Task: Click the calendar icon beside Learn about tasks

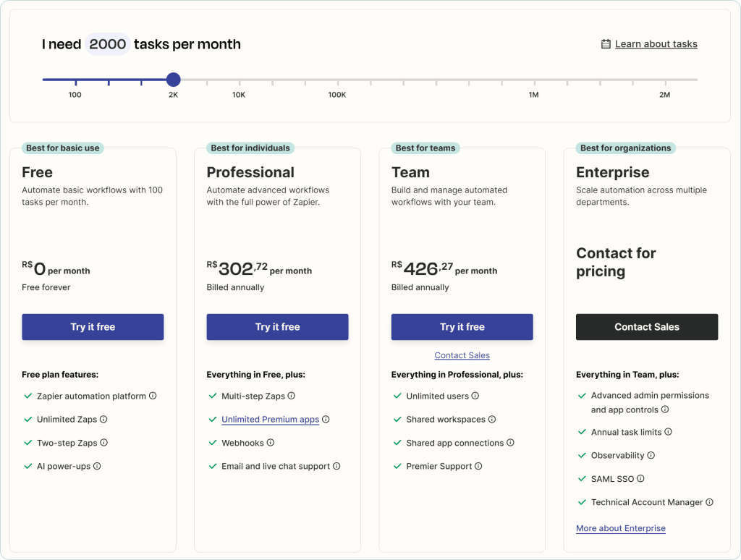Action: [x=606, y=44]
